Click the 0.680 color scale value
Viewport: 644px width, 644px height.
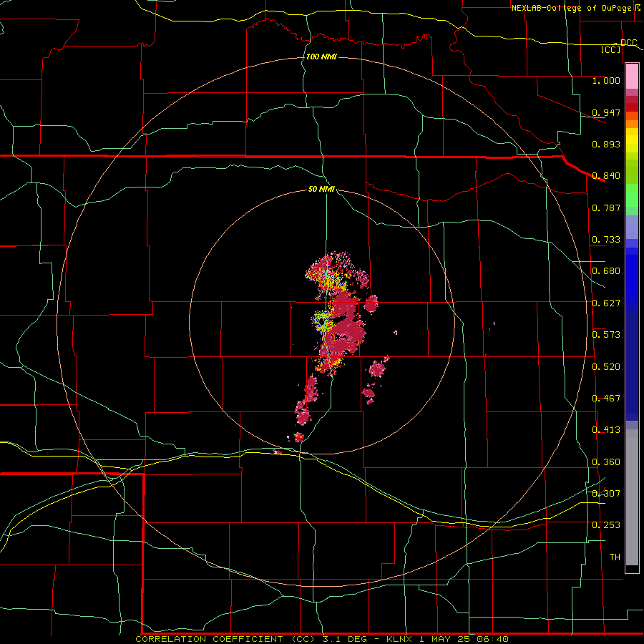coord(606,271)
